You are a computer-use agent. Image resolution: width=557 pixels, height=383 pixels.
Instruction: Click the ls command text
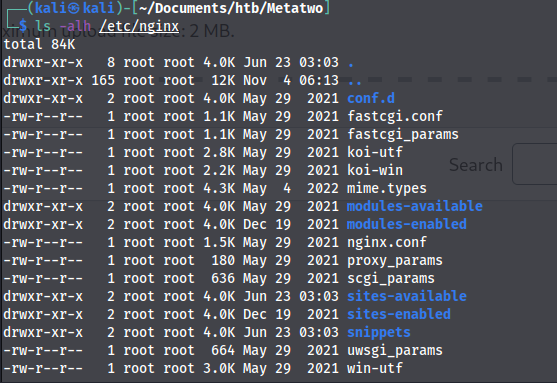(x=43, y=26)
